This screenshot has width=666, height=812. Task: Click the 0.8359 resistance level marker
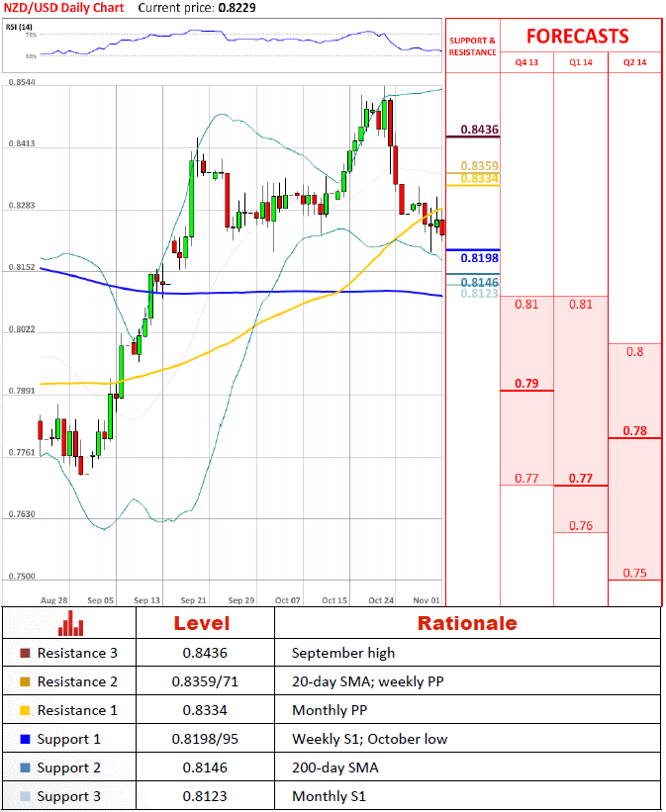point(479,166)
